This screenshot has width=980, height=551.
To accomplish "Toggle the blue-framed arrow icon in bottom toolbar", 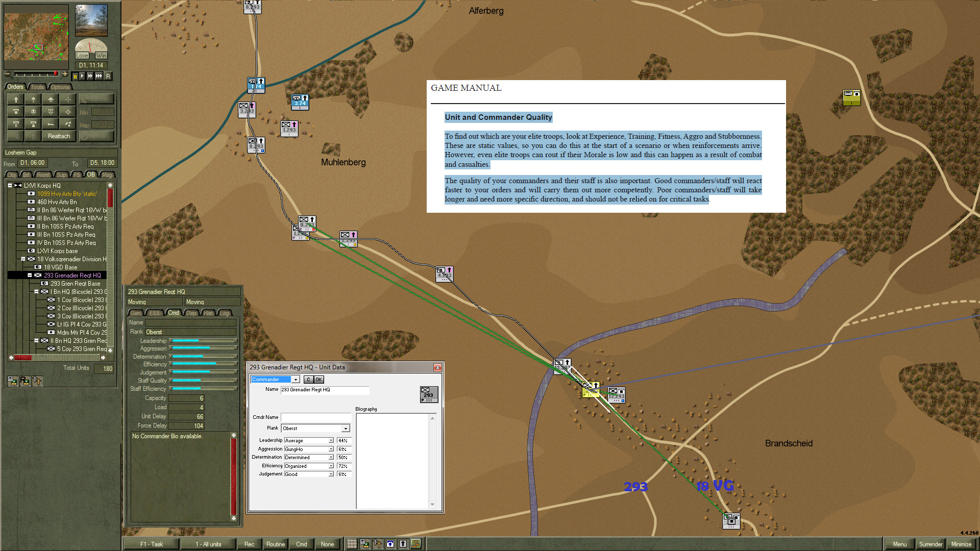I will click(x=390, y=544).
